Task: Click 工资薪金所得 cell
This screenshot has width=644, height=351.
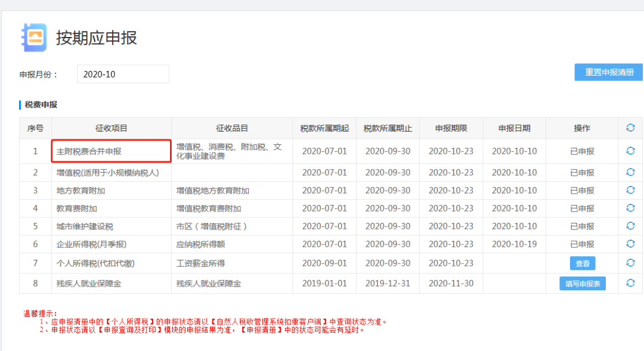Action: tap(232, 263)
